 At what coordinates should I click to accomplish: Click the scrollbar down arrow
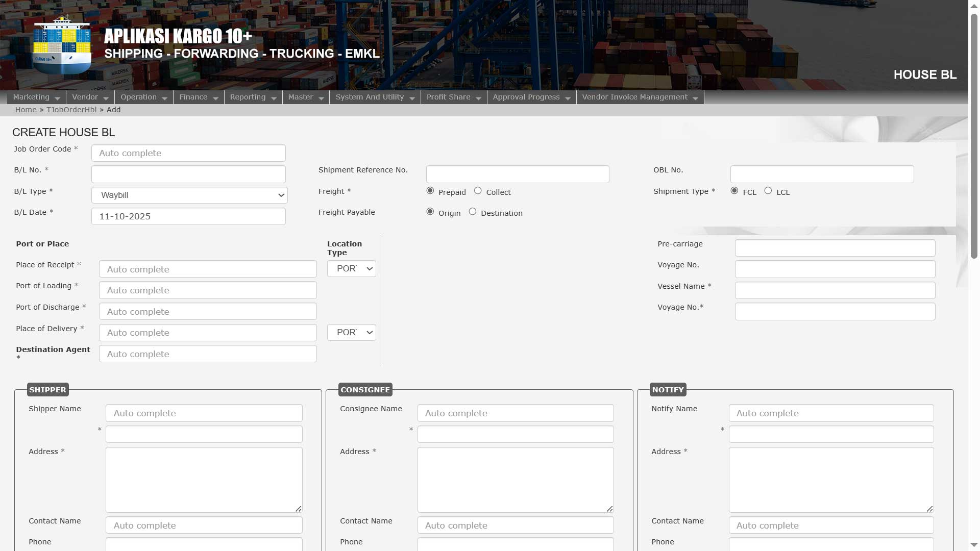pyautogui.click(x=974, y=545)
